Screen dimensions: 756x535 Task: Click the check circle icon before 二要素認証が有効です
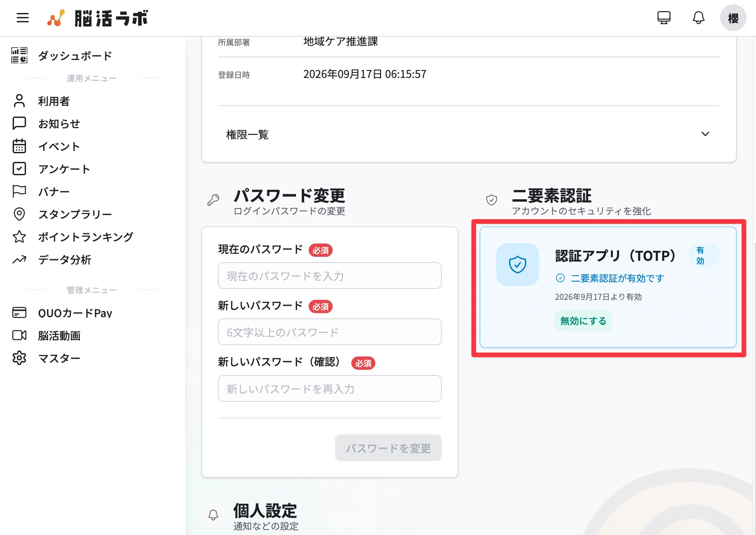[x=560, y=278]
